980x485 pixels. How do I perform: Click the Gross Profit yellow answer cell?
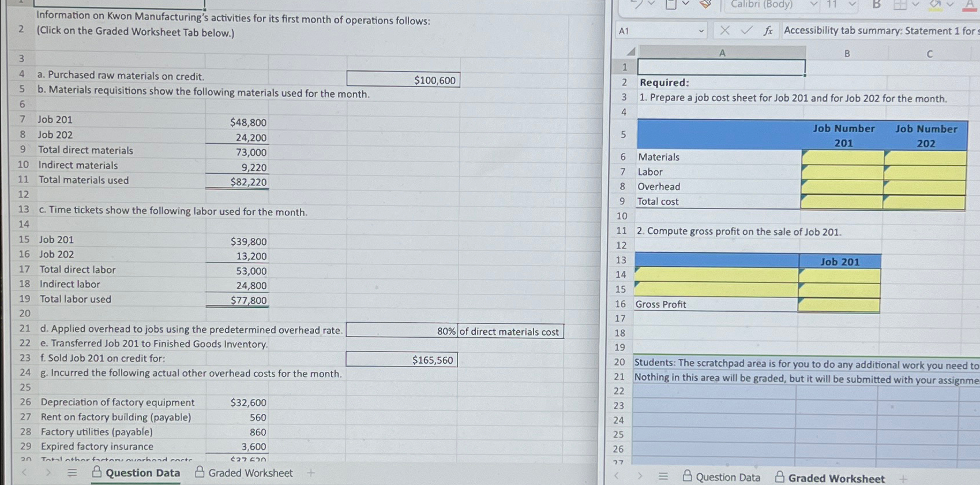(x=839, y=305)
